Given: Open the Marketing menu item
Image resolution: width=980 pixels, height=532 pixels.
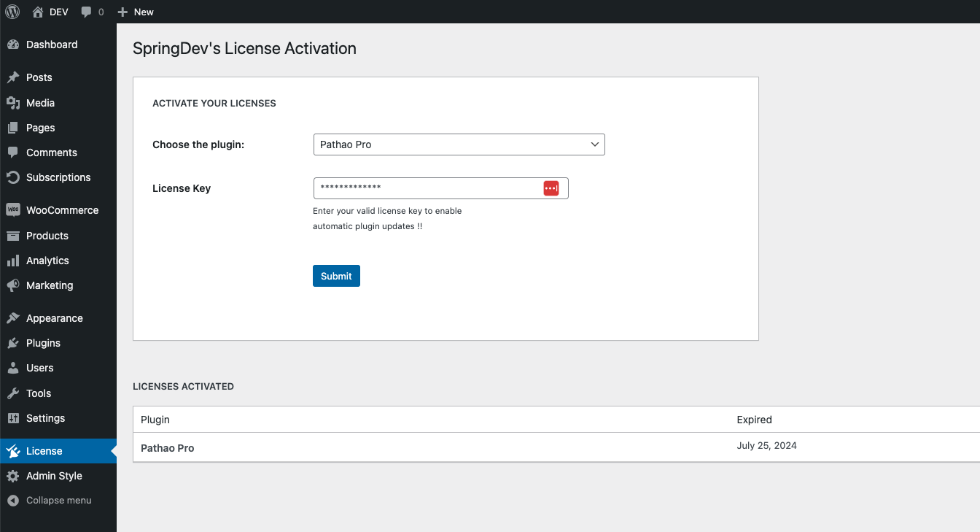Looking at the screenshot, I should [58, 285].
